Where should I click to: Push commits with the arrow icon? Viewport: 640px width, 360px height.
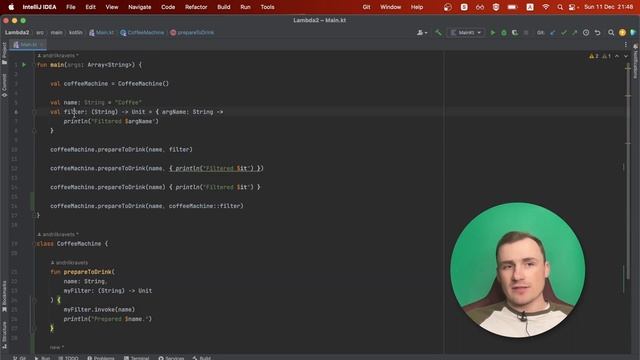point(575,33)
